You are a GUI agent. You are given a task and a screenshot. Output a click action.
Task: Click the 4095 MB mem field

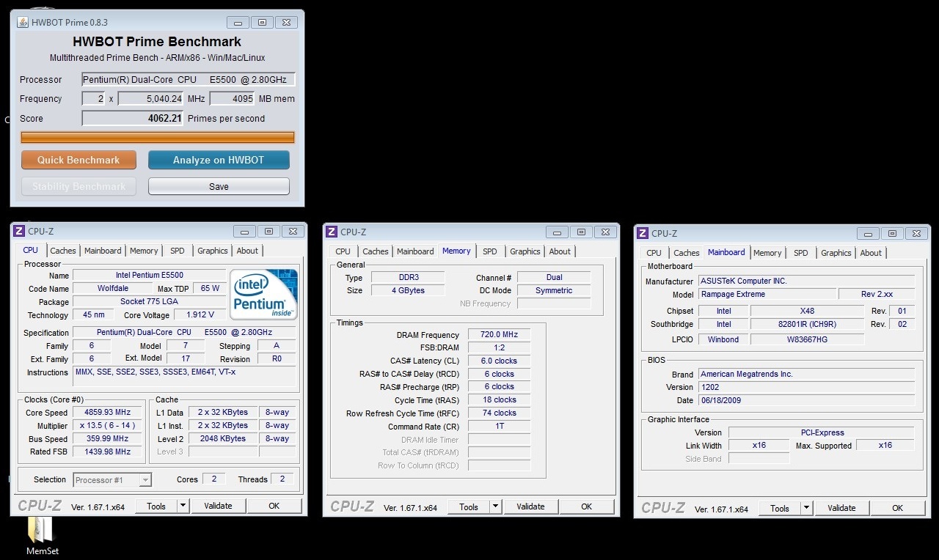[233, 98]
